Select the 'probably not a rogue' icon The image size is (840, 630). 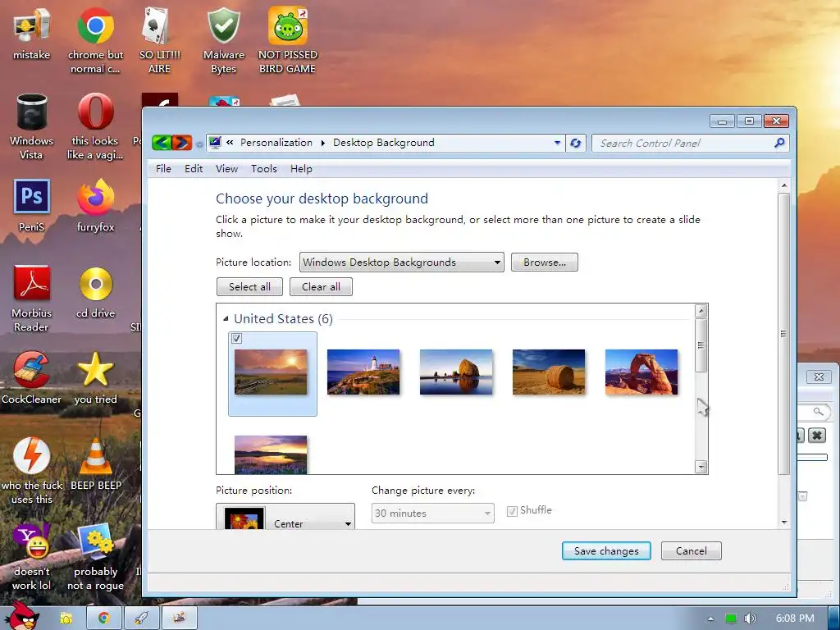point(95,557)
